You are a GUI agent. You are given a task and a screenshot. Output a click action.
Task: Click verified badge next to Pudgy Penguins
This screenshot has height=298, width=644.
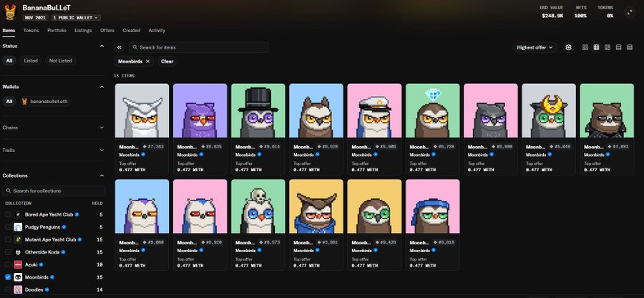[x=64, y=227]
